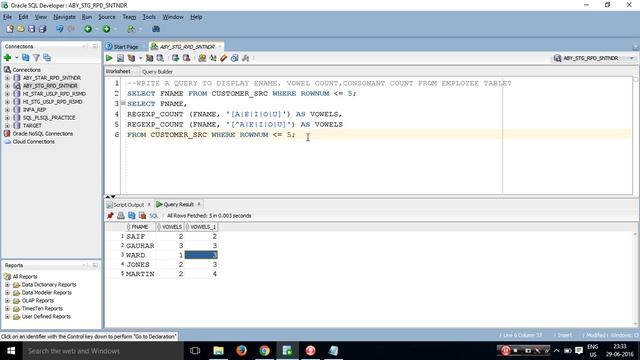Image resolution: width=640 pixels, height=360 pixels.
Task: Click the Explain Plan icon
Action: 131,58
